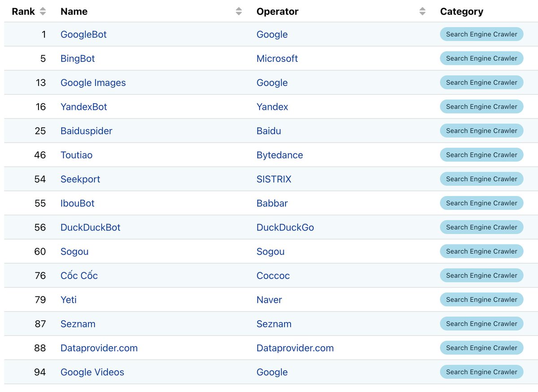Open the Baidu operator link
Image resolution: width=538 pixels, height=392 pixels.
coord(269,131)
